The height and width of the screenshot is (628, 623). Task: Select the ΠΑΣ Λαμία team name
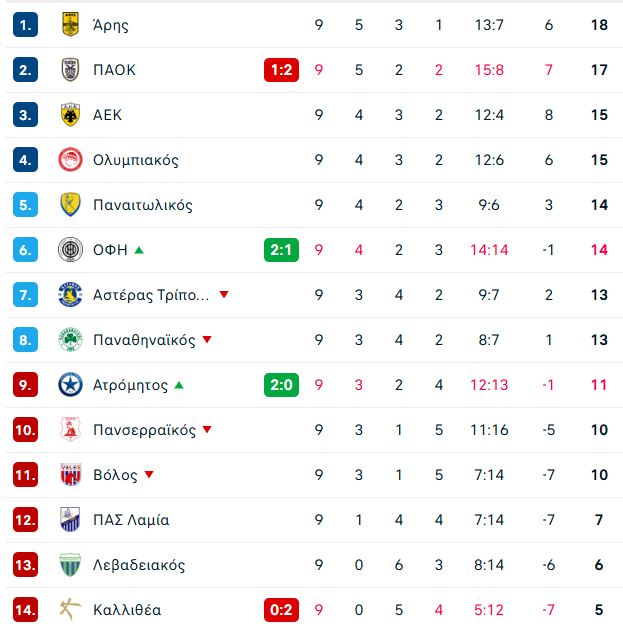tap(131, 520)
